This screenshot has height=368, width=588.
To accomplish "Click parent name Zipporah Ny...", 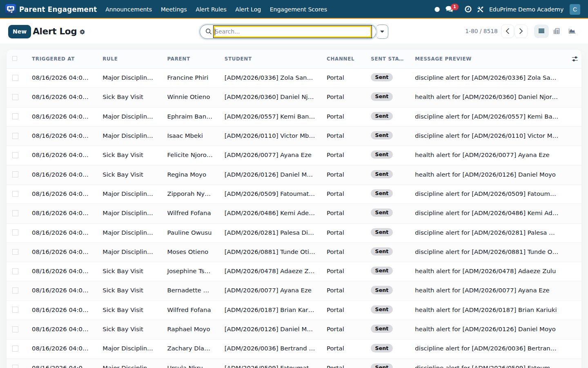I will [x=189, y=194].
